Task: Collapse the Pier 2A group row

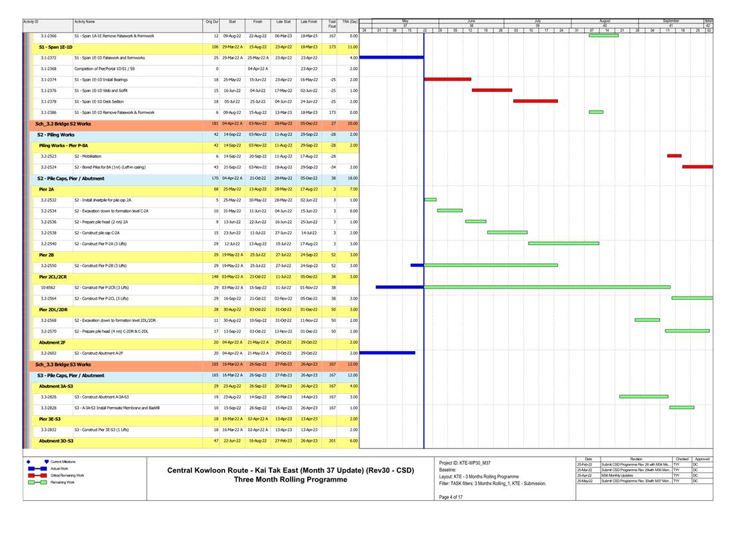Action: click(x=47, y=189)
